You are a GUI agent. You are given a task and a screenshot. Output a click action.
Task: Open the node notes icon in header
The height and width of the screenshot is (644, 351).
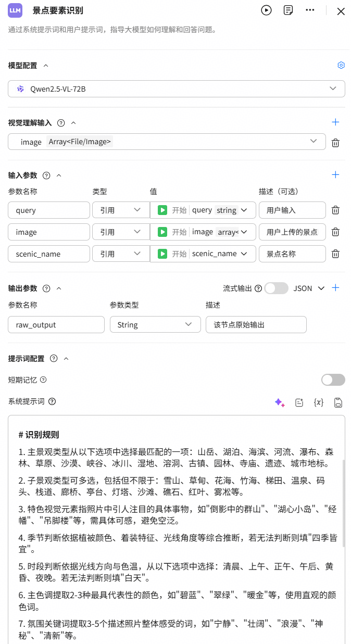tap(288, 10)
